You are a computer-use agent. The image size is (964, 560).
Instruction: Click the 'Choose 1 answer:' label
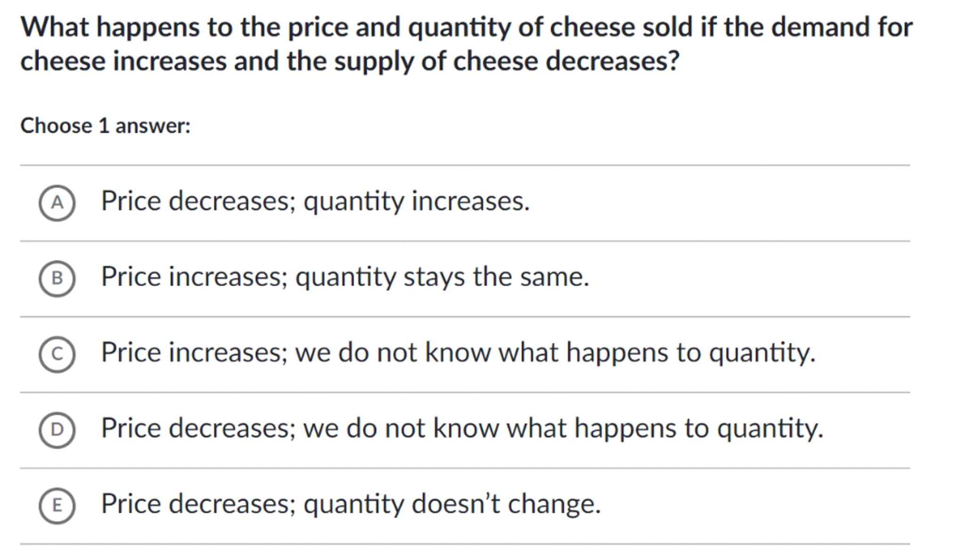105,126
